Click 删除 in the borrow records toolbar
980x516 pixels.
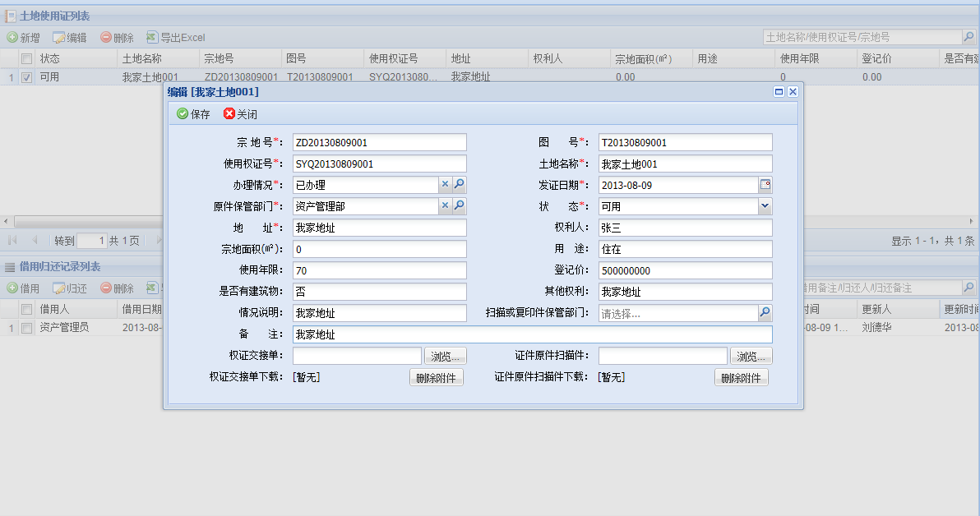tap(117, 288)
